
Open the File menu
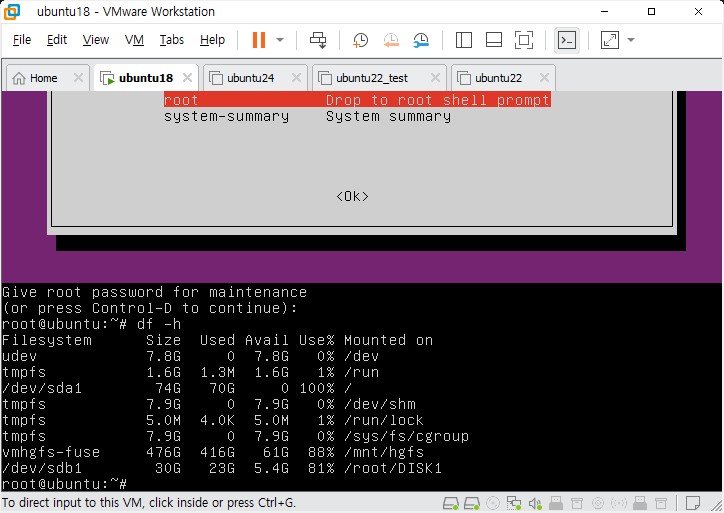pos(22,40)
